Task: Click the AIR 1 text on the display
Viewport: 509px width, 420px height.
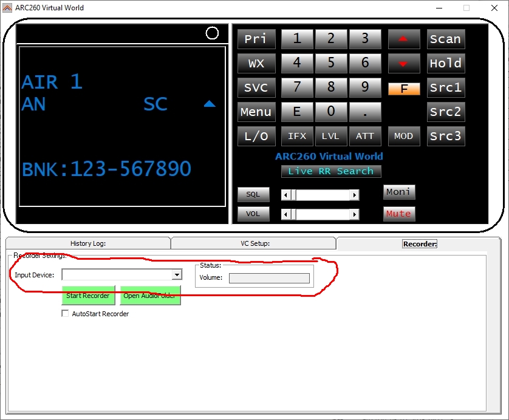Action: coord(52,82)
